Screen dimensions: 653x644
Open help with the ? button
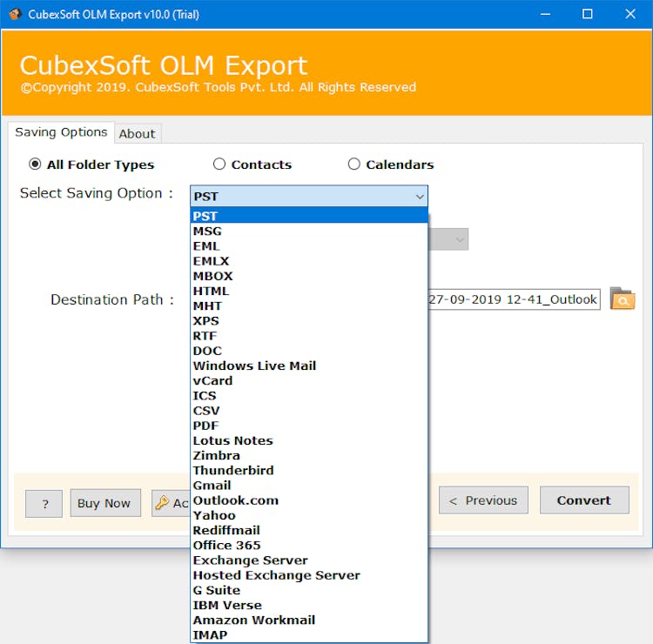(44, 504)
